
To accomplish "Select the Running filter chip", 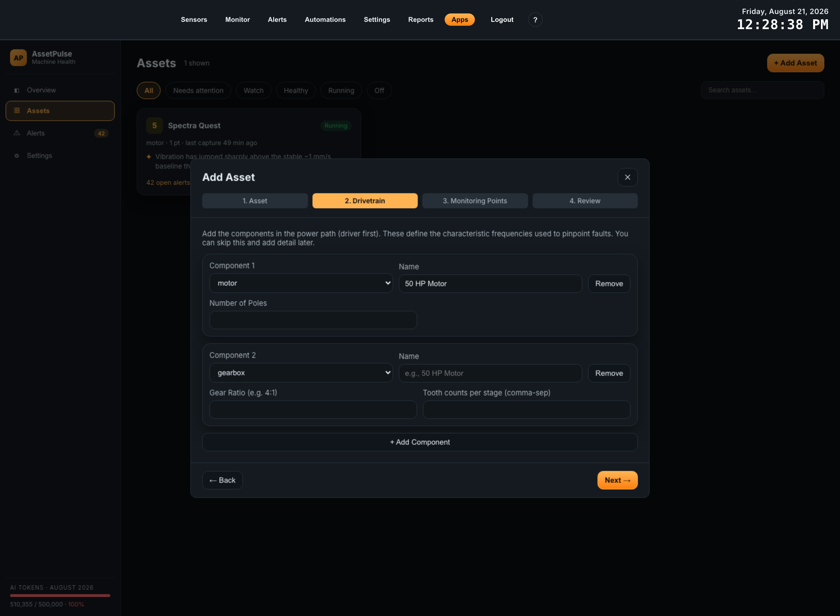I will tap(341, 91).
